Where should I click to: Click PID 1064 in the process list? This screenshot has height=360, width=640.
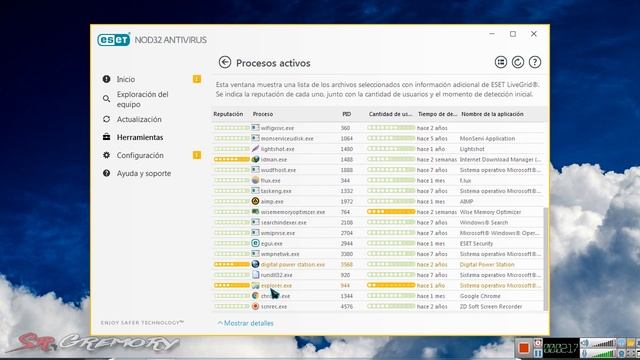point(347,138)
